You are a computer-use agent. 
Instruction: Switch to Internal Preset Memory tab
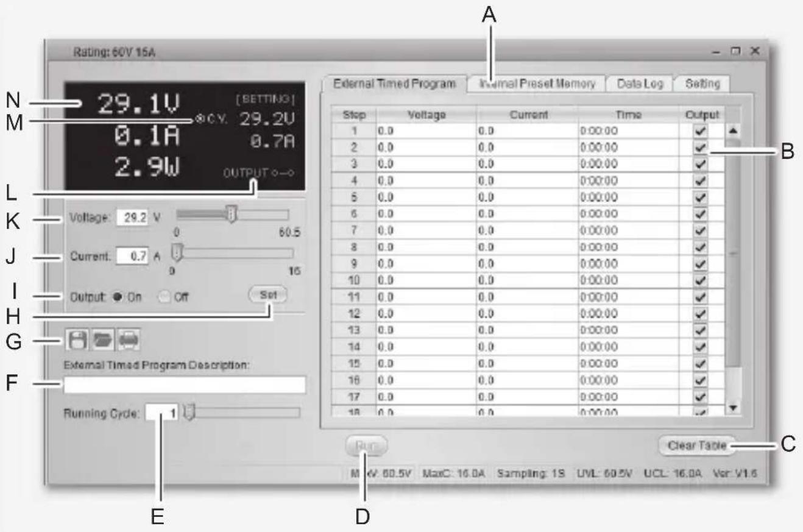pyautogui.click(x=537, y=83)
